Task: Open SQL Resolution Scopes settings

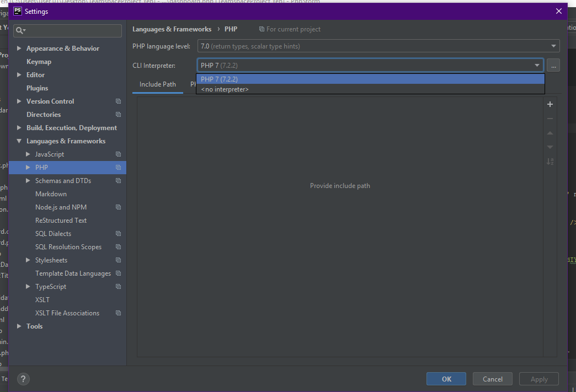Action: point(68,246)
